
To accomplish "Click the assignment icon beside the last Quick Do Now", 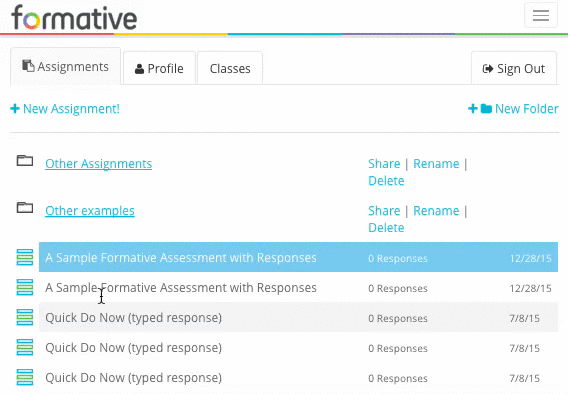I will pos(25,377).
